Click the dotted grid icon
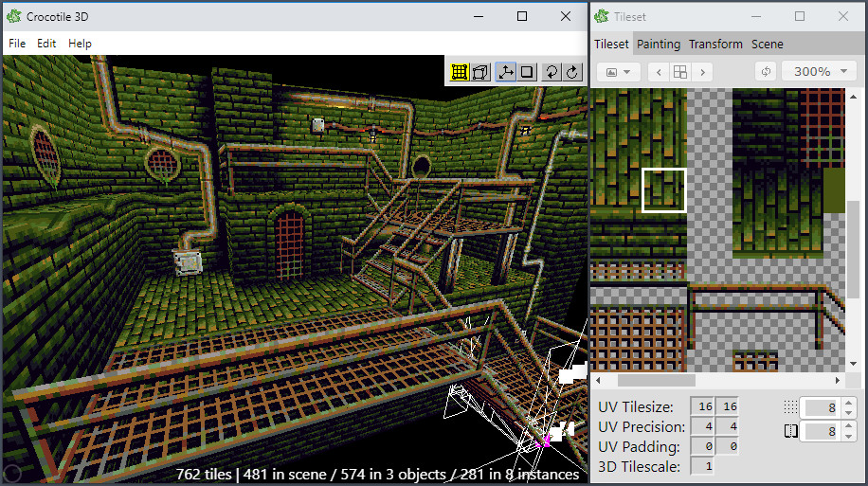 pyautogui.click(x=790, y=408)
